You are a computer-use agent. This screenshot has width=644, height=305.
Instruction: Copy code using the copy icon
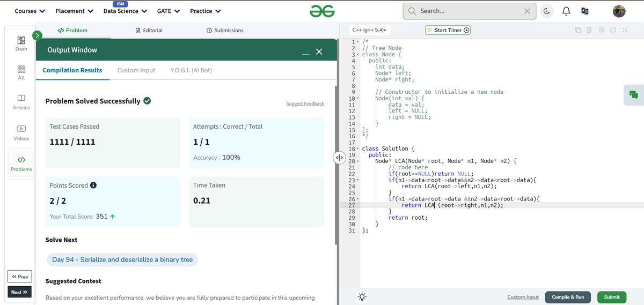click(577, 30)
